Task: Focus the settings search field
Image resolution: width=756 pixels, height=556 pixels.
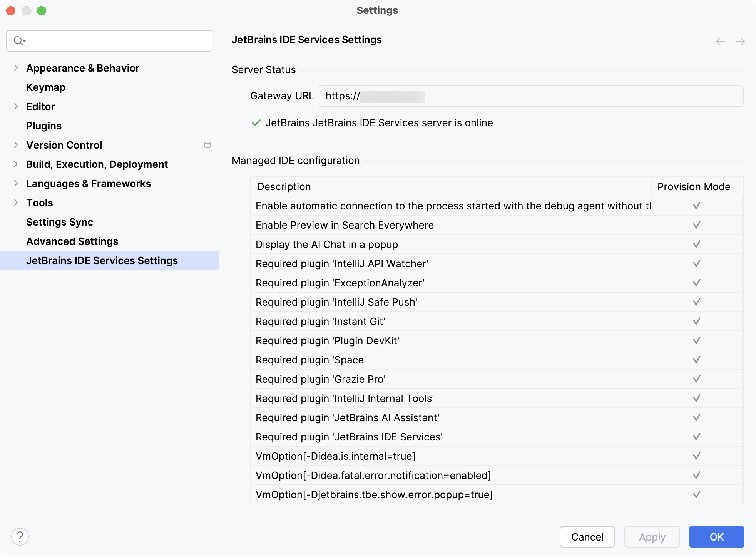Action: tap(109, 41)
